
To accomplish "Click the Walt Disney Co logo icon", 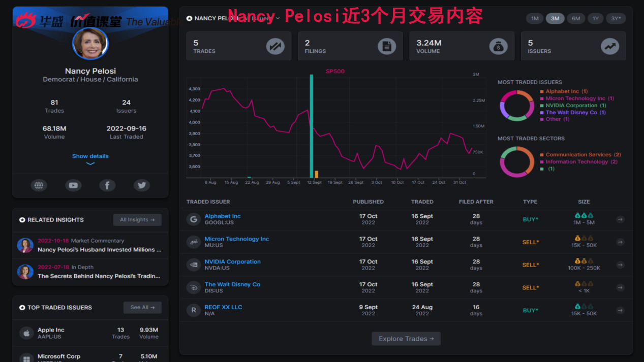I will (x=193, y=287).
